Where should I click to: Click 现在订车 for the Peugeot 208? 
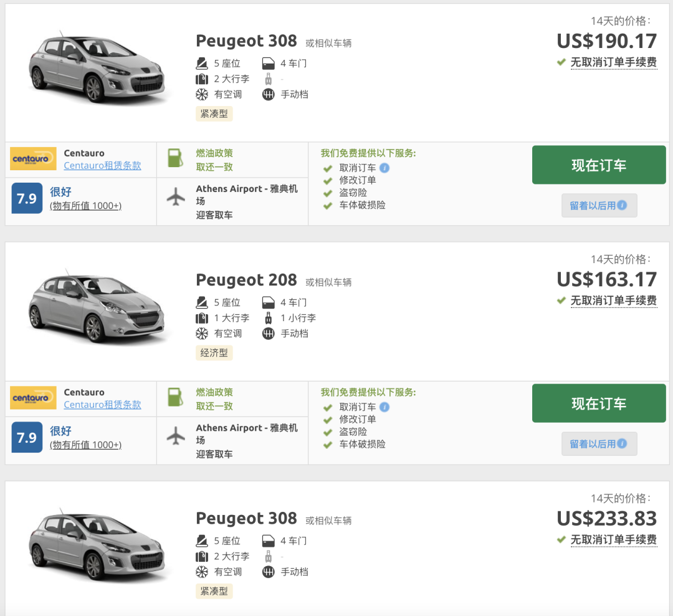point(599,403)
